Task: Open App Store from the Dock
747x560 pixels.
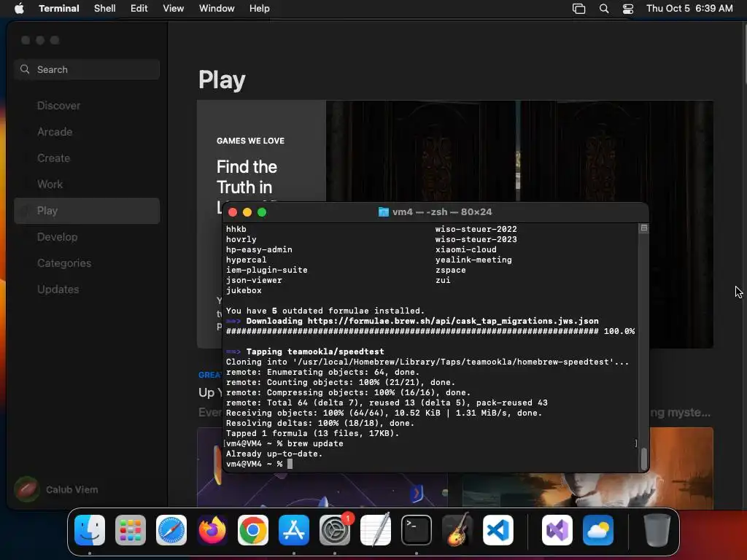Action: [x=294, y=530]
